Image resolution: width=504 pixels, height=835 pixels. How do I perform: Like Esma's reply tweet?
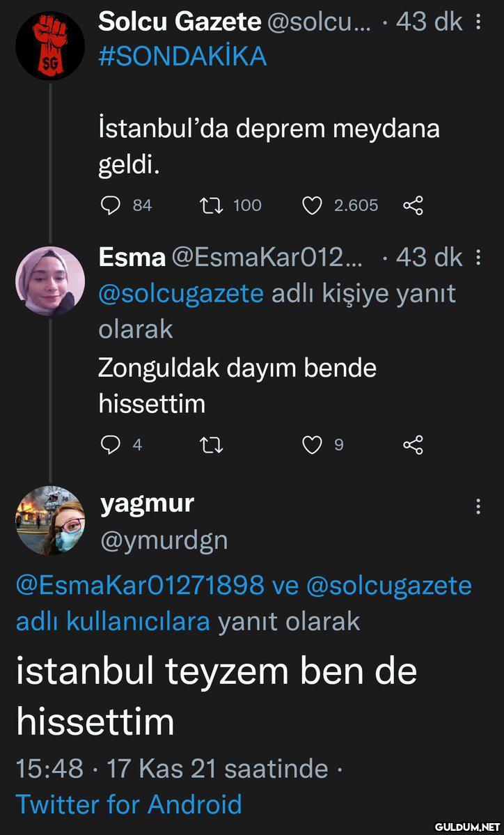coord(313,444)
